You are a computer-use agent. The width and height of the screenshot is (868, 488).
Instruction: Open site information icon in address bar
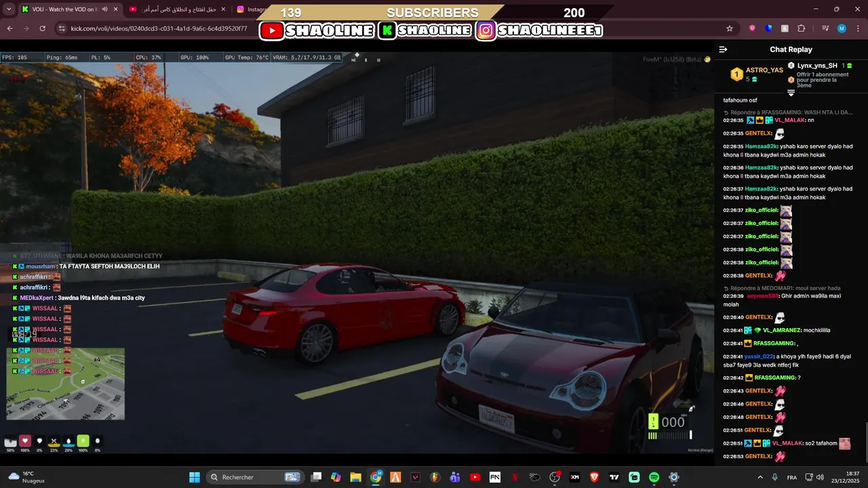(62, 28)
